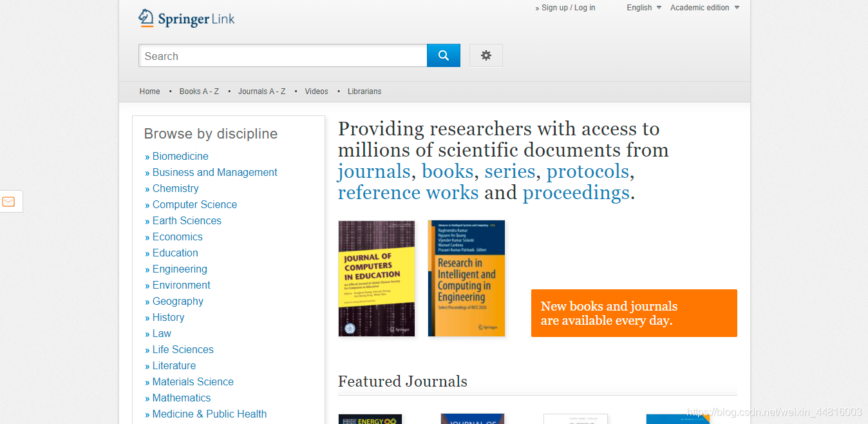Viewport: 868px width, 424px height.
Task: Open the Librarians navigation item
Action: pyautogui.click(x=364, y=92)
